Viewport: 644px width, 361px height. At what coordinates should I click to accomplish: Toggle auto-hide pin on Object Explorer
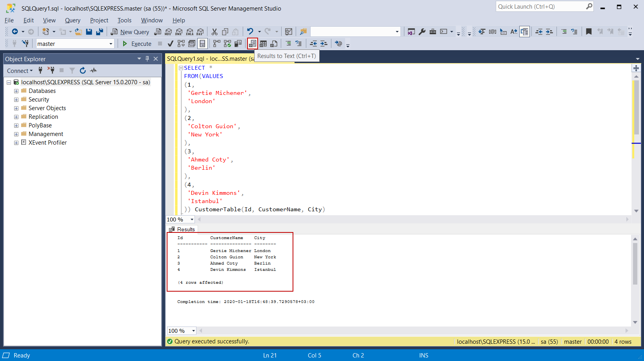click(147, 58)
